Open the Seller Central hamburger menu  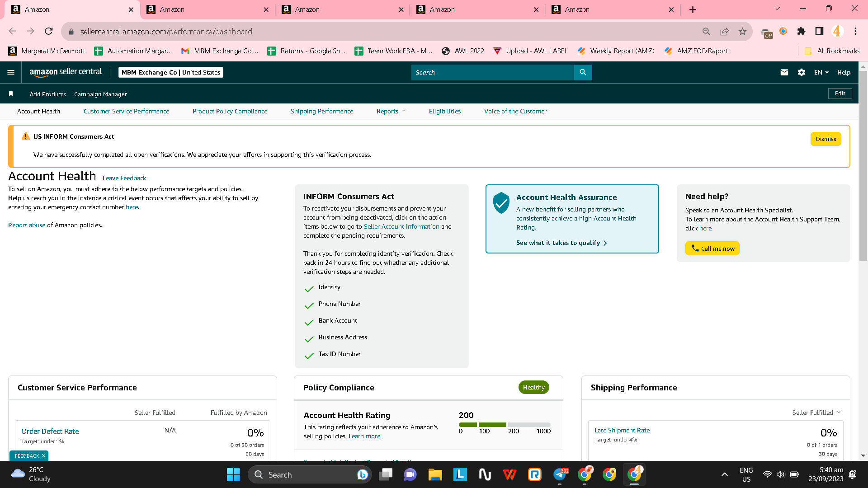tap(11, 72)
